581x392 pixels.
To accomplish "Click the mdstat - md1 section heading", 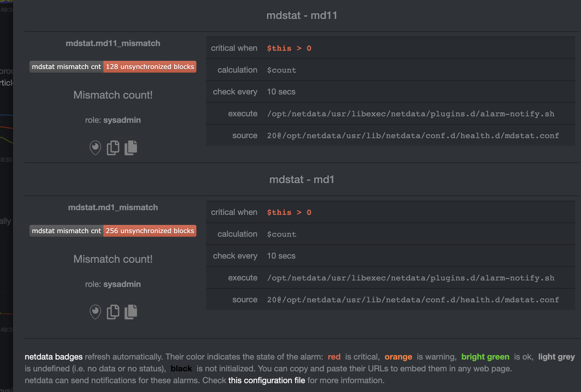I will (301, 179).
